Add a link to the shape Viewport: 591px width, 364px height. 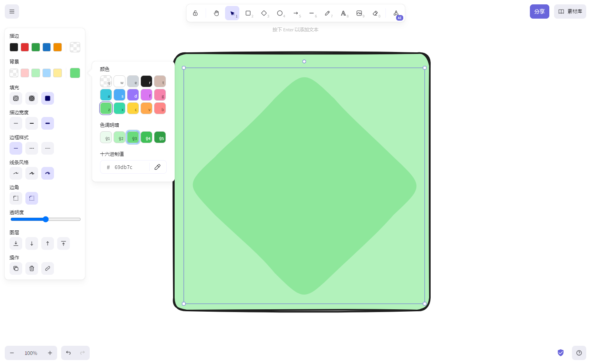(48, 268)
